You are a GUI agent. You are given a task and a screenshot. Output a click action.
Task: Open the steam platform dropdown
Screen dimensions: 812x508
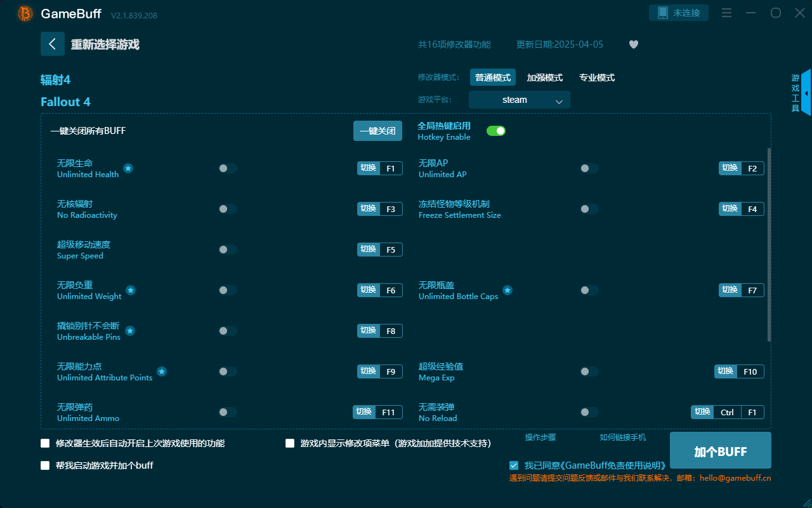(x=519, y=100)
